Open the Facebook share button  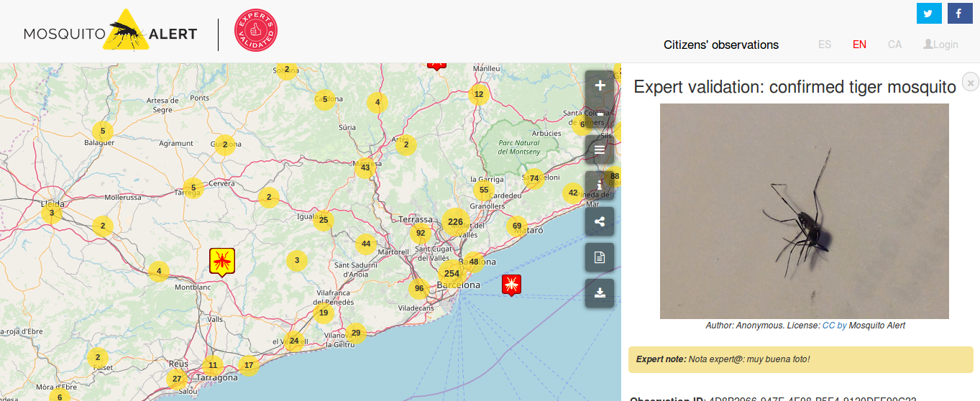click(959, 13)
